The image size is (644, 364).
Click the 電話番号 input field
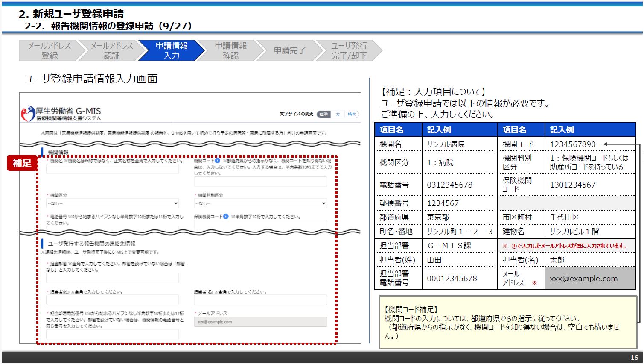pyautogui.click(x=113, y=229)
